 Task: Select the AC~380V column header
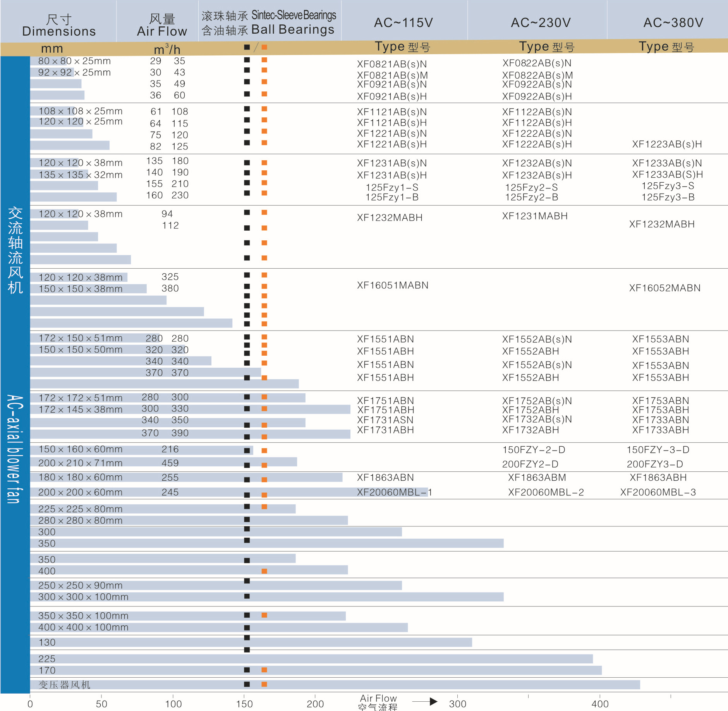coord(673,22)
